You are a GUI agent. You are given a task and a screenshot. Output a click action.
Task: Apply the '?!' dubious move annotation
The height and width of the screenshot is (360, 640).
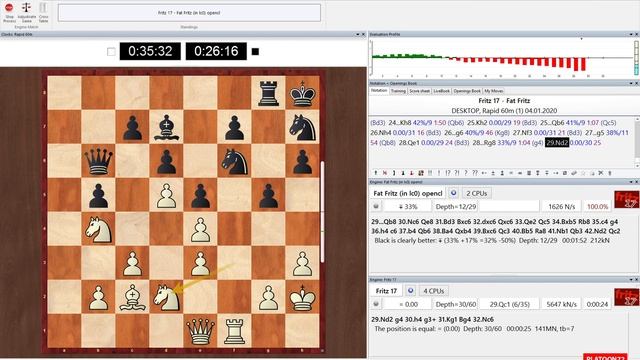click(457, 173)
